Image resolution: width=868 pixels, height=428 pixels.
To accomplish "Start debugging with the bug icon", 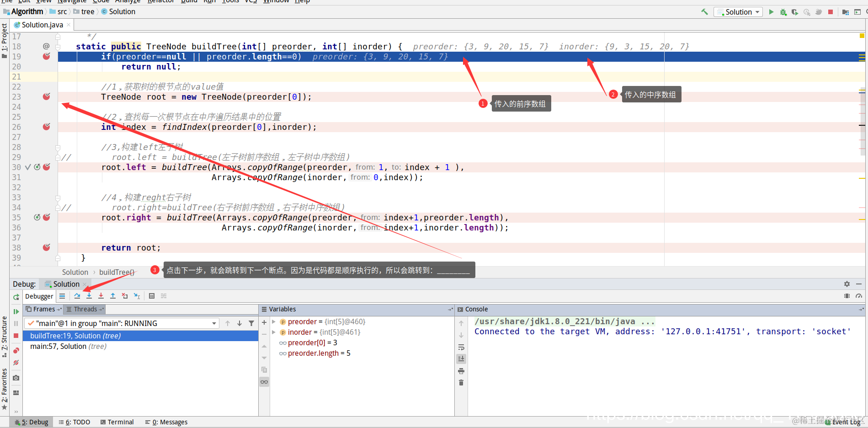I will coord(783,12).
